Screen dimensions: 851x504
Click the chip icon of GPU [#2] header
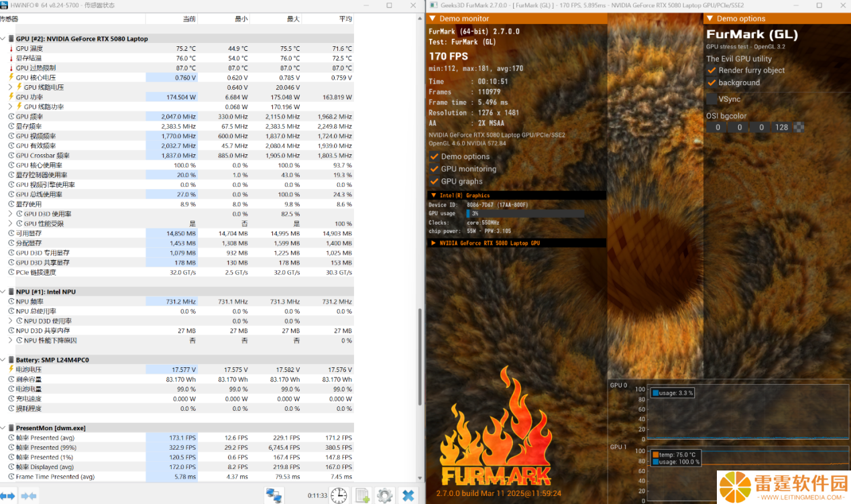coord(11,39)
